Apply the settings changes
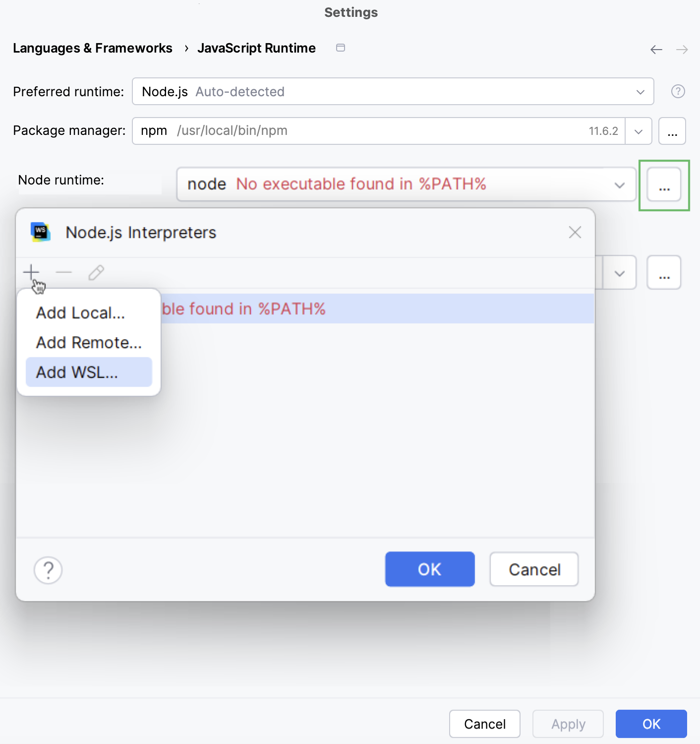The width and height of the screenshot is (700, 744). pyautogui.click(x=568, y=724)
